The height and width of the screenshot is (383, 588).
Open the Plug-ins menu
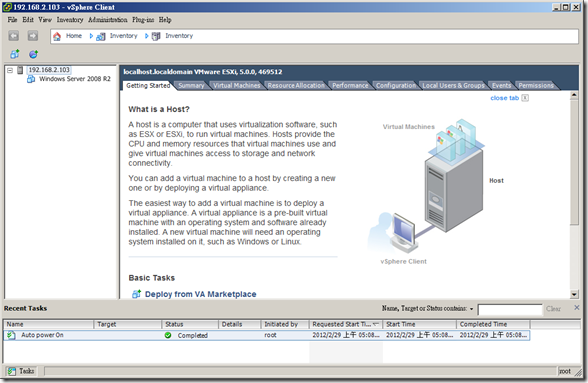[x=143, y=20]
